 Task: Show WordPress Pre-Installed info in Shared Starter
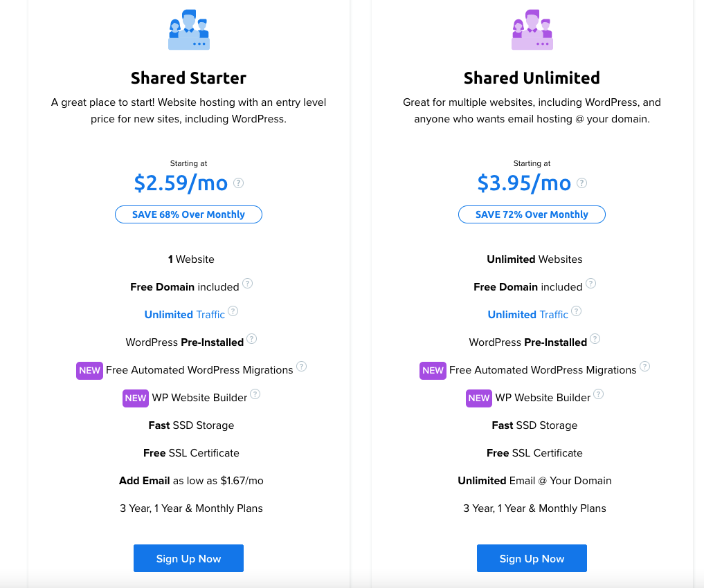tap(252, 339)
